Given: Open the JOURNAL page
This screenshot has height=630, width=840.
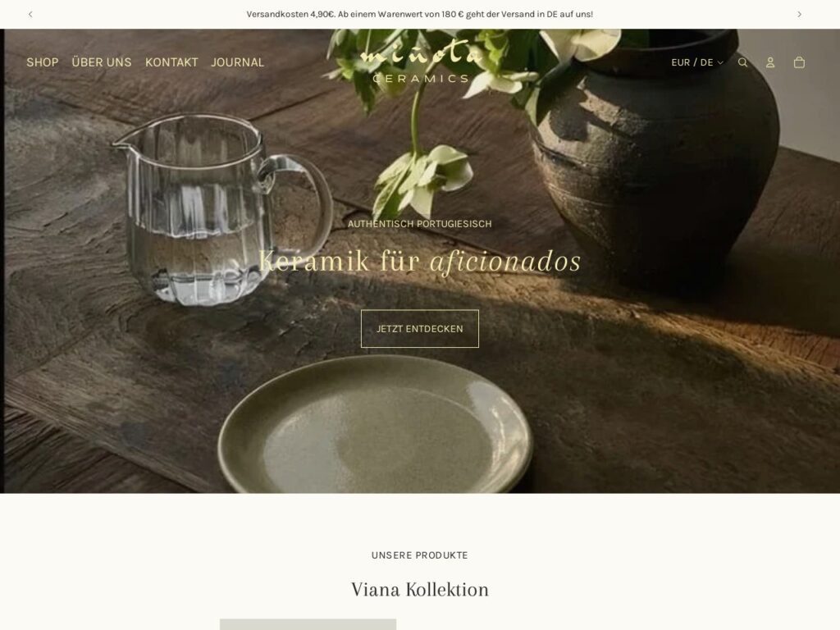Looking at the screenshot, I should 237,62.
